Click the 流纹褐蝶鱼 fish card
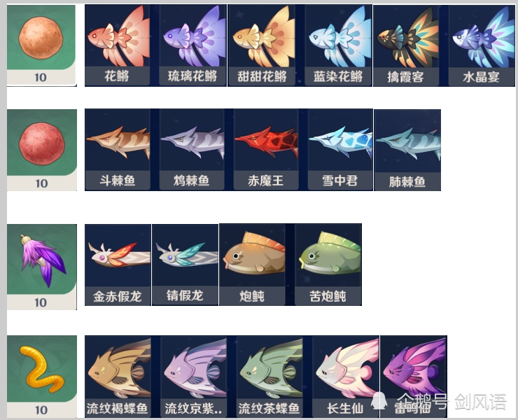The height and width of the screenshot is (420, 518). click(x=118, y=377)
